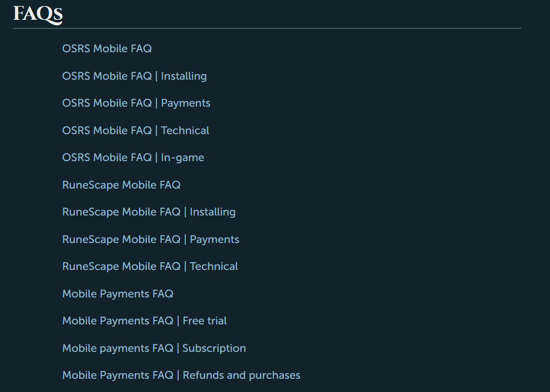The height and width of the screenshot is (392, 550).
Task: Open the RuneScape Mobile FAQ link
Action: point(122,185)
